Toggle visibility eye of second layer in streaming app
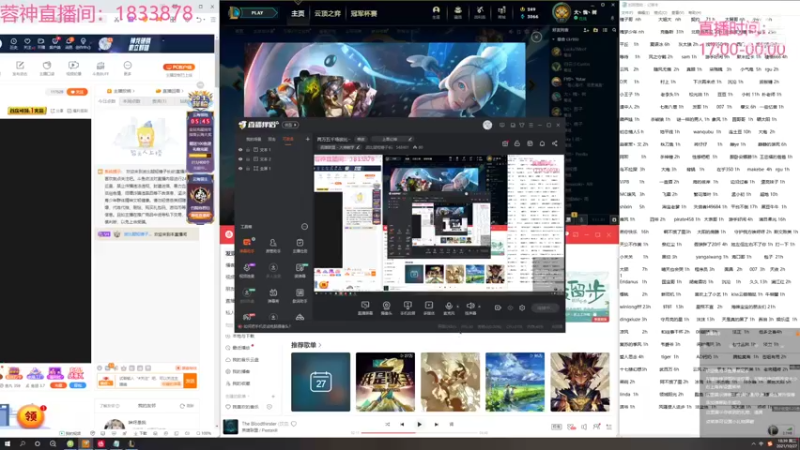This screenshot has width=800, height=450. [x=240, y=159]
